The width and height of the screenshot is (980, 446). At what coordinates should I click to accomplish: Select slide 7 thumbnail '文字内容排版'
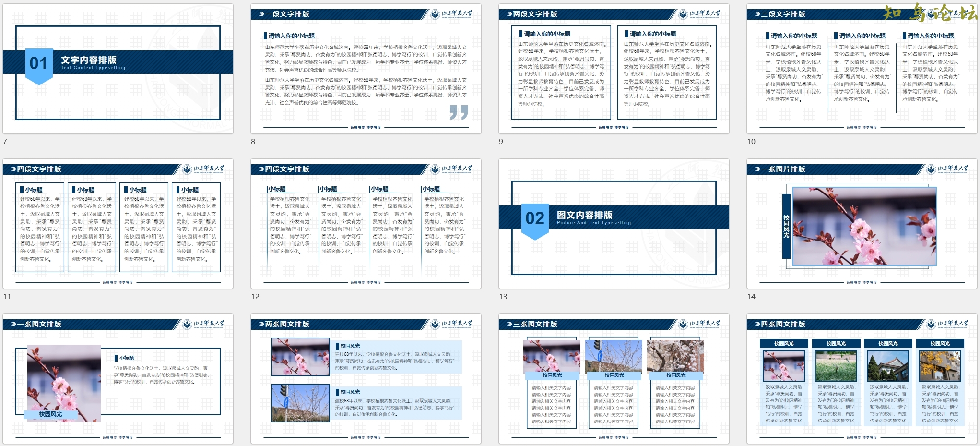click(118, 69)
